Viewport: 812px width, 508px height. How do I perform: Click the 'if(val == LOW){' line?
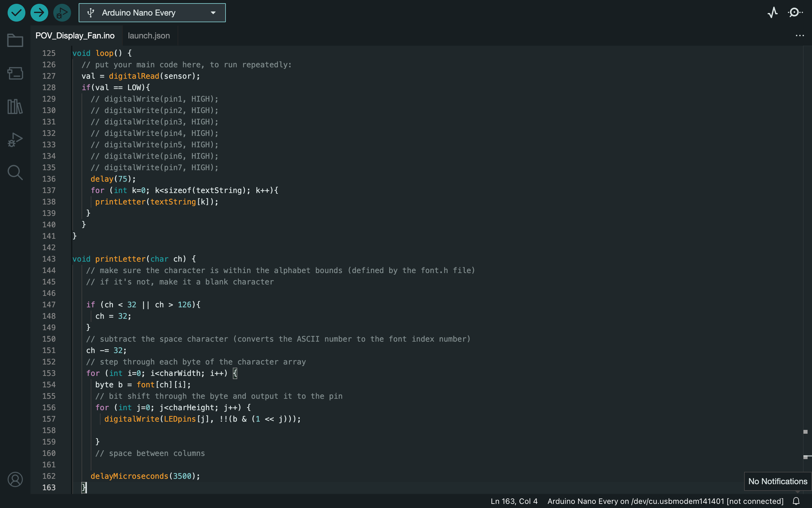pyautogui.click(x=116, y=87)
